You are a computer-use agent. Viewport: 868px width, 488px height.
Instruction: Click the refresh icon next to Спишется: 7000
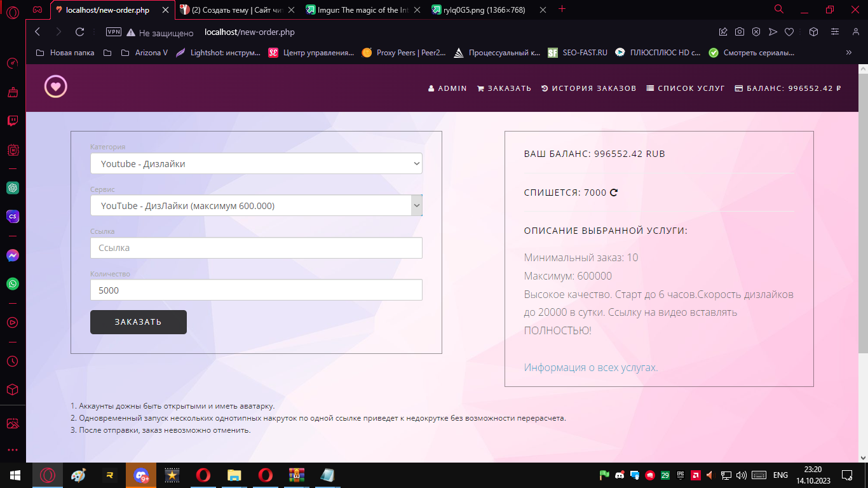coord(614,193)
